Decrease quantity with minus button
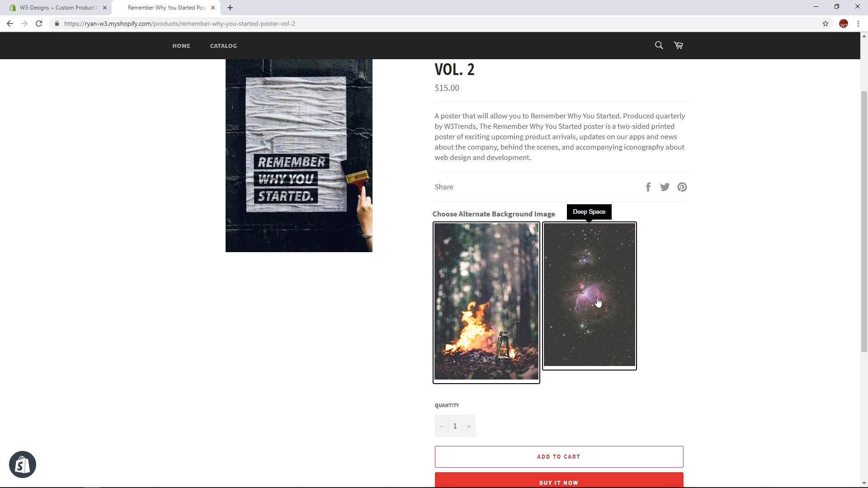 pos(441,426)
